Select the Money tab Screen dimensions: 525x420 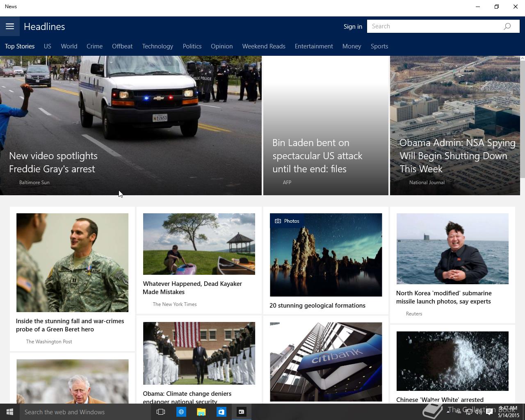pos(352,46)
